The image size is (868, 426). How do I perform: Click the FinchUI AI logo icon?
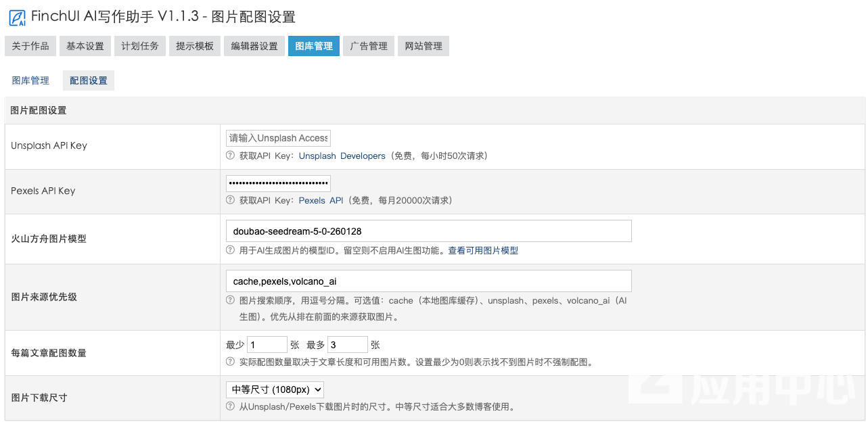(x=16, y=17)
